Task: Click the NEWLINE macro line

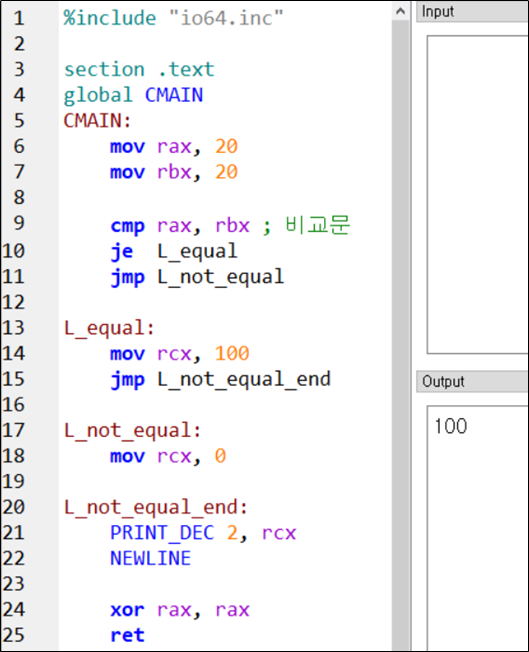Action: click(x=151, y=558)
